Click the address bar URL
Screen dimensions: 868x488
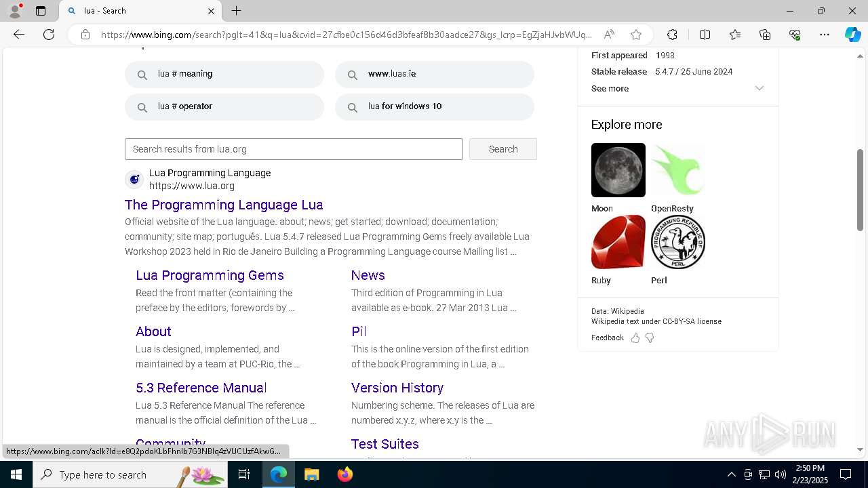click(x=346, y=35)
